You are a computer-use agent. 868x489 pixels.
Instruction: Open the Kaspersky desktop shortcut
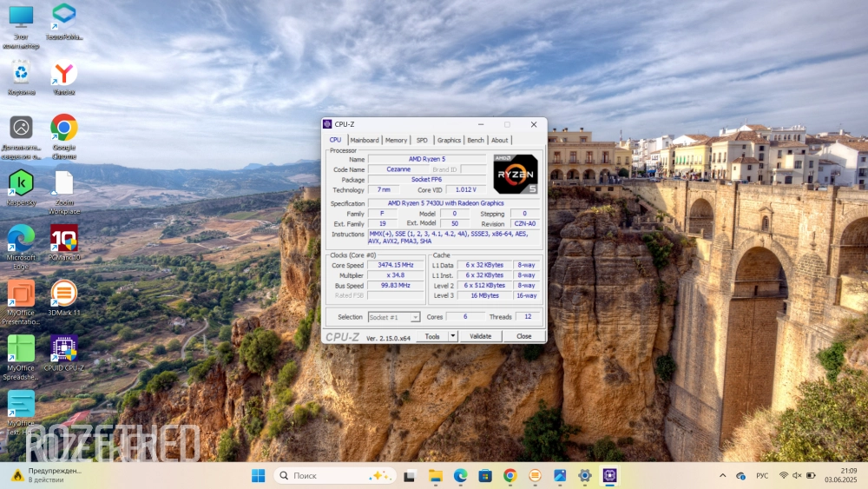click(21, 183)
